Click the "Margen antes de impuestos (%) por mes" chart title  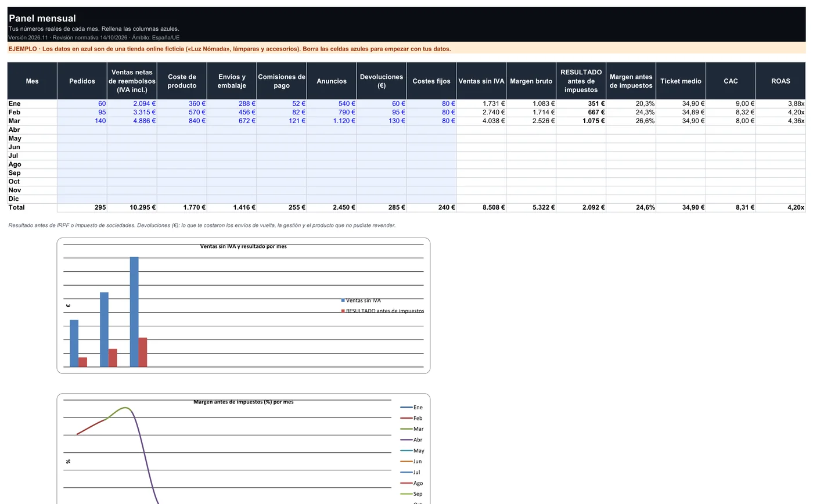point(243,402)
